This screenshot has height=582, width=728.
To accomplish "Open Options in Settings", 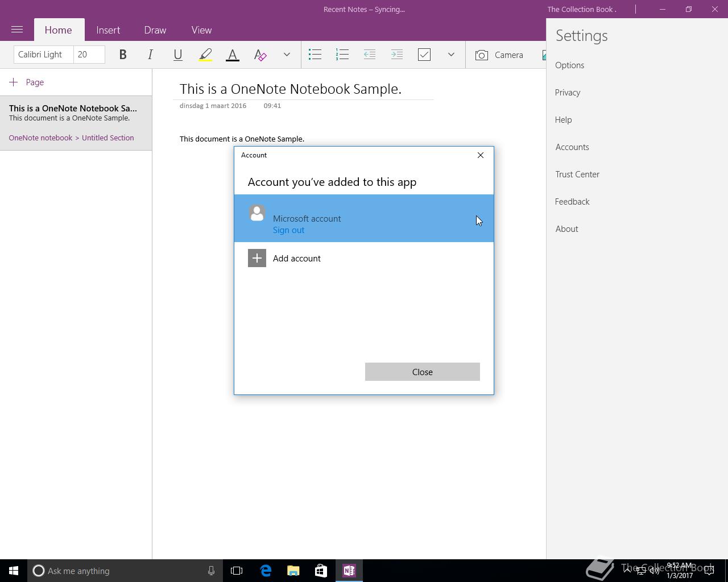I will tap(570, 65).
